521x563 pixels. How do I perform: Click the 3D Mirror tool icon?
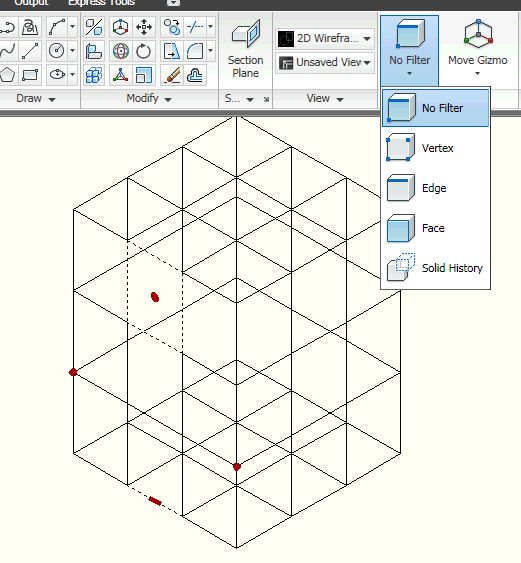coord(94,27)
